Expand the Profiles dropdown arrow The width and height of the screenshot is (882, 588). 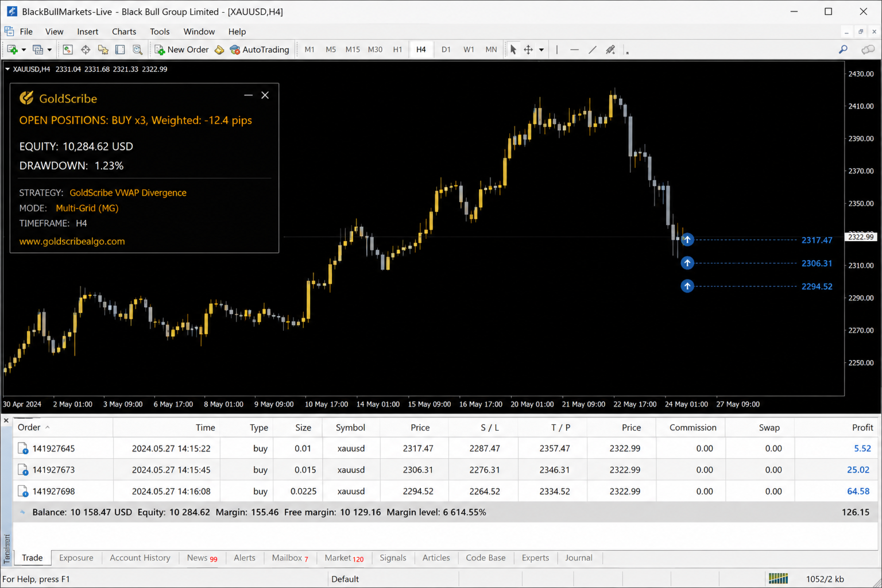[49, 50]
